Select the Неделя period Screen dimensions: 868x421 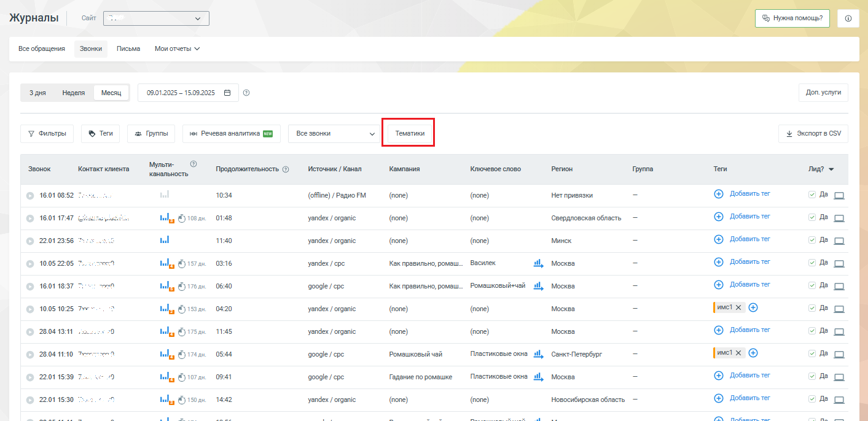[74, 93]
